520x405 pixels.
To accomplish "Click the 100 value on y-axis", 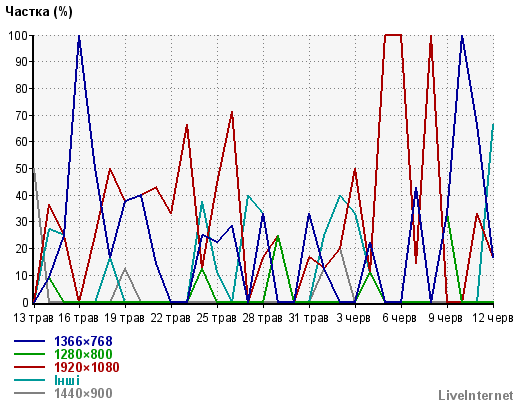I will tap(18, 35).
